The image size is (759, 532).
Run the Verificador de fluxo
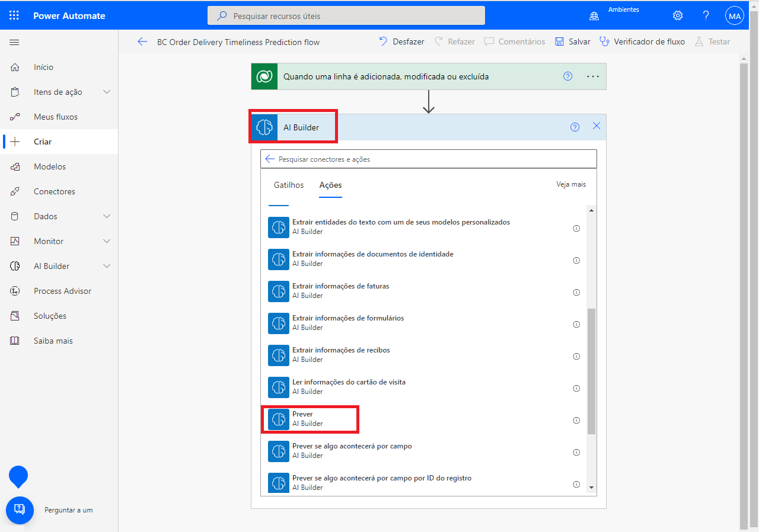[642, 41]
